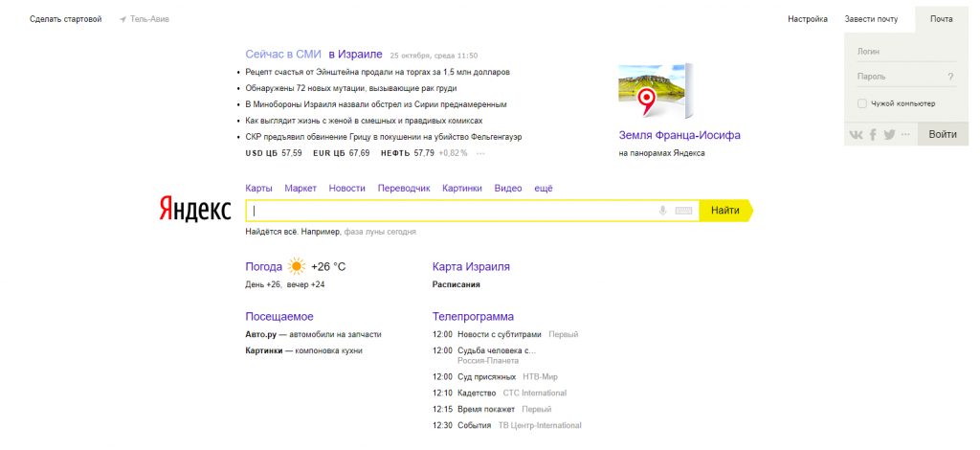This screenshot has height=450, width=980.
Task: Click the USD ЦБ 57,59 rate
Action: click(274, 153)
